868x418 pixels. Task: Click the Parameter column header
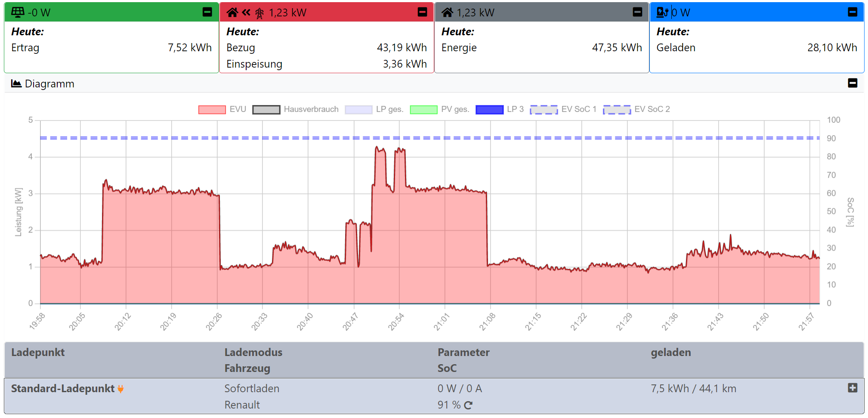[x=463, y=353]
